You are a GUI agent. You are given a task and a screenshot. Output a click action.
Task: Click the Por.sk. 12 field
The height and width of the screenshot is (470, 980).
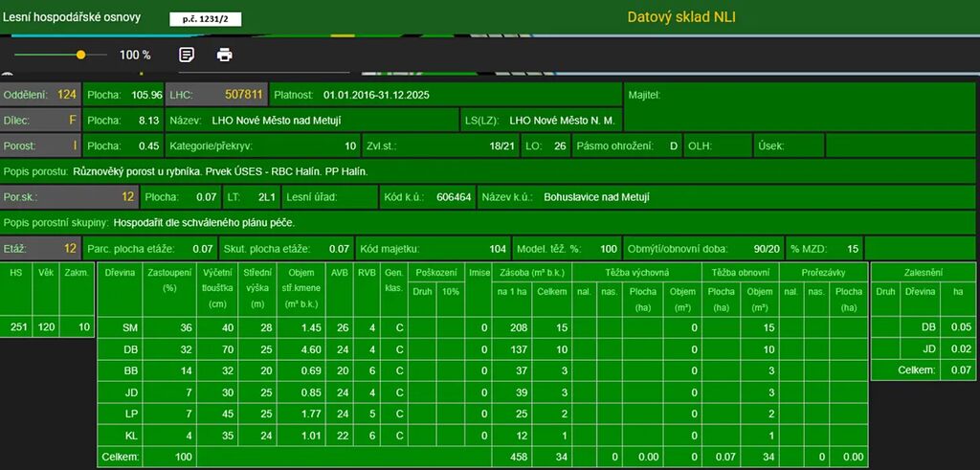pos(68,197)
